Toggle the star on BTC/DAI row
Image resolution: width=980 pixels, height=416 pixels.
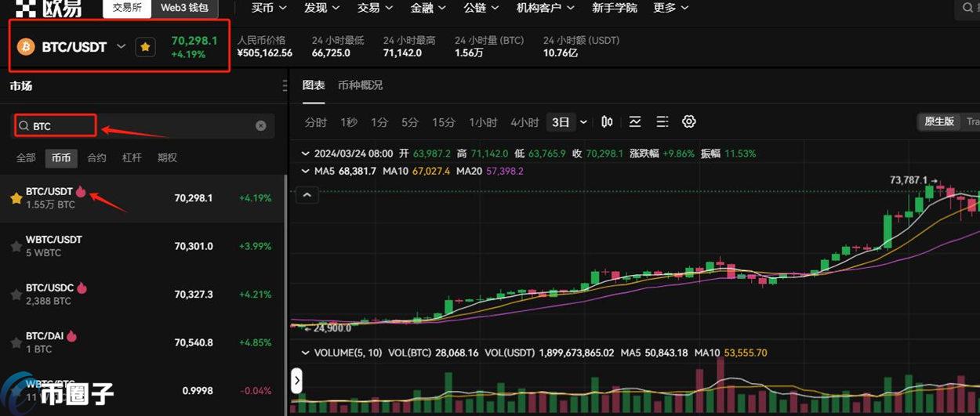[16, 342]
